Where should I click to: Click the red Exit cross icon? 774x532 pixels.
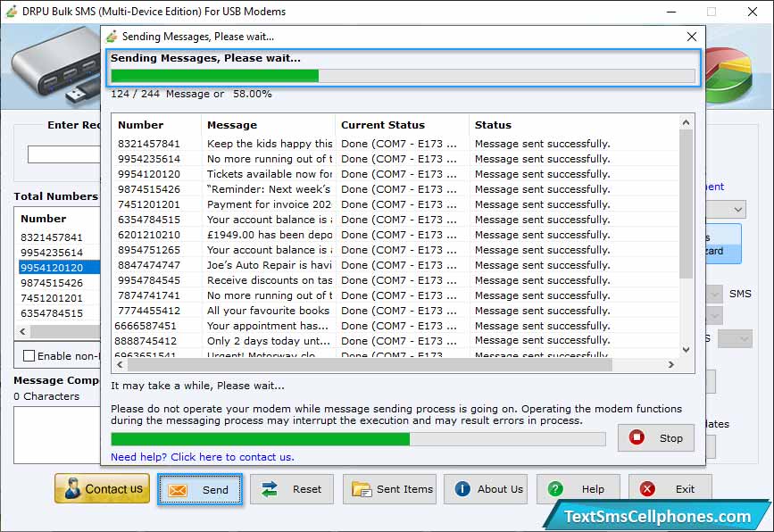point(647,489)
